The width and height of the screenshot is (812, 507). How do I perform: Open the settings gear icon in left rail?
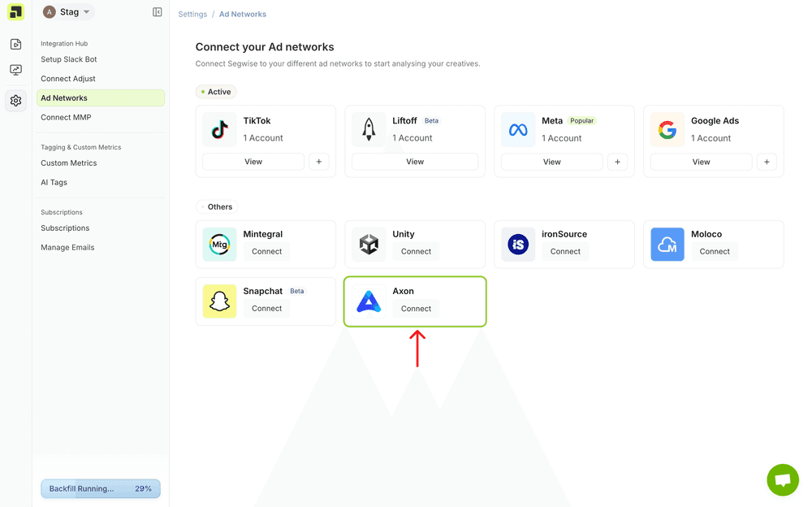(15, 100)
